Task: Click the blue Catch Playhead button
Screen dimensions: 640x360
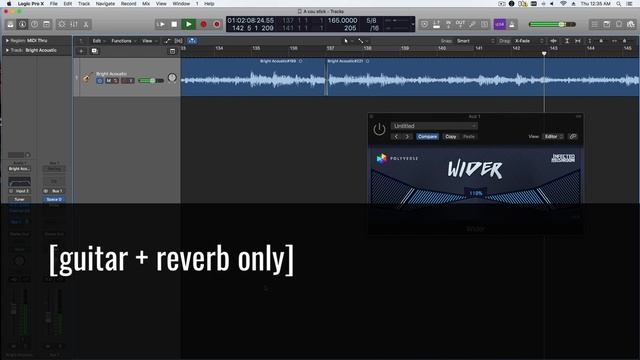Action: tap(192, 41)
